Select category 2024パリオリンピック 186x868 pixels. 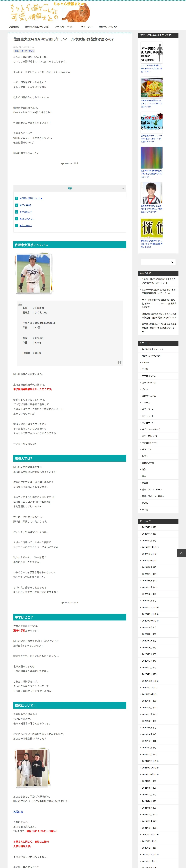[x=153, y=349]
